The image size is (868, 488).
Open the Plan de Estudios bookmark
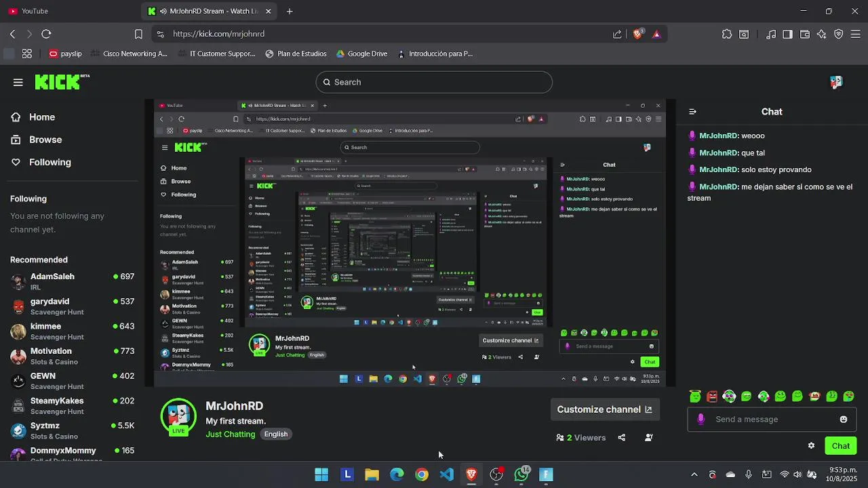(296, 54)
